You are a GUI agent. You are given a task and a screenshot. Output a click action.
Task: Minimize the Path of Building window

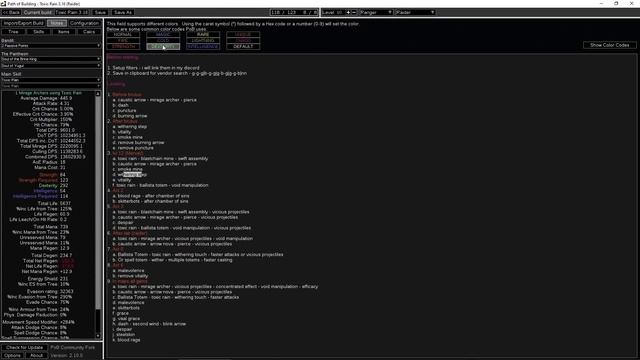(601, 3)
